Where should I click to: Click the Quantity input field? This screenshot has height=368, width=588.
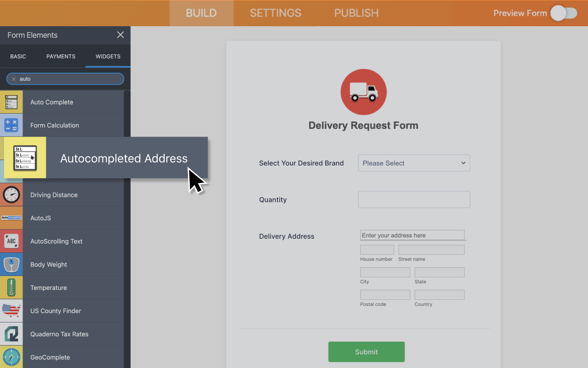point(413,199)
